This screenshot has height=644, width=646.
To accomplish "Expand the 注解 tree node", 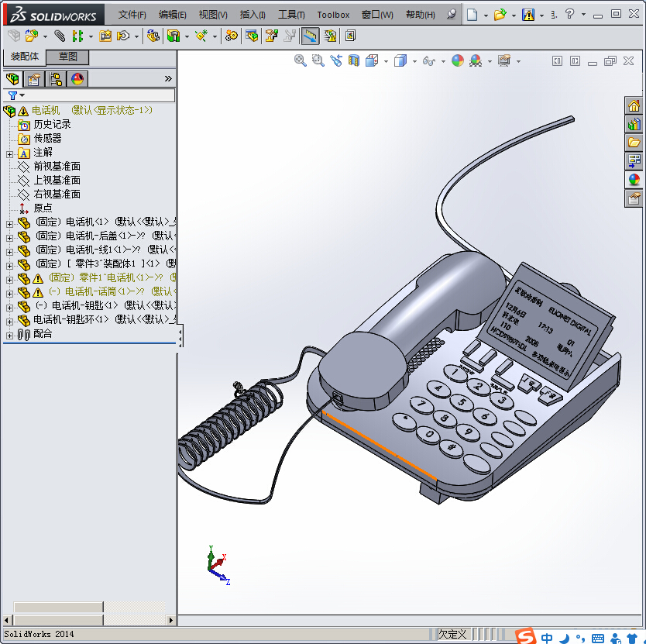I will click(9, 155).
